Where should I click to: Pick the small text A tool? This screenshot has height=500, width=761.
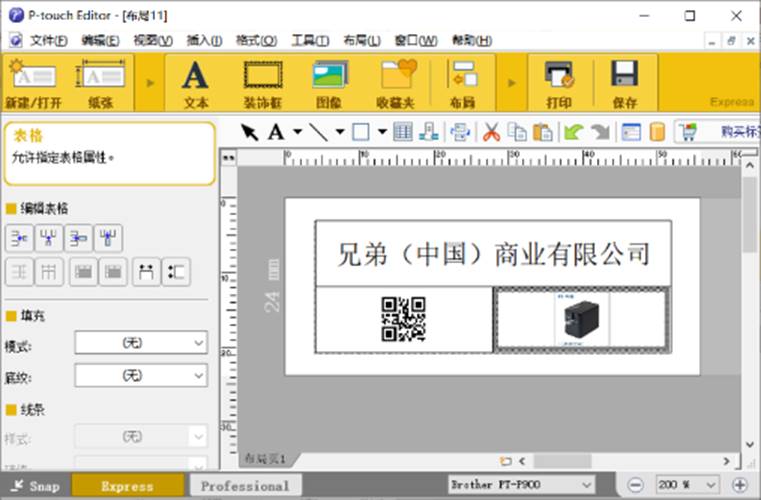(x=276, y=132)
